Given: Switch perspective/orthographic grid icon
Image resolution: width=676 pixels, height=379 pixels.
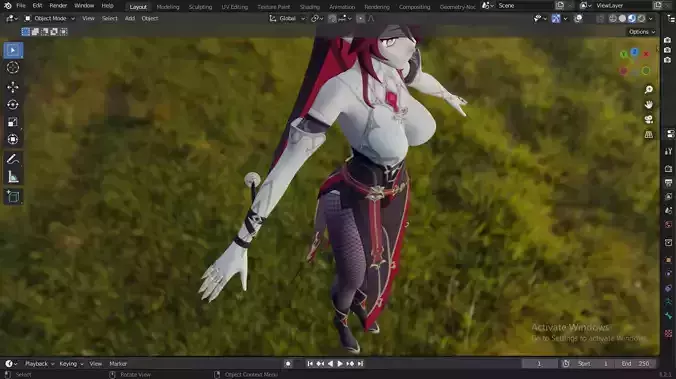Looking at the screenshot, I should point(648,135).
